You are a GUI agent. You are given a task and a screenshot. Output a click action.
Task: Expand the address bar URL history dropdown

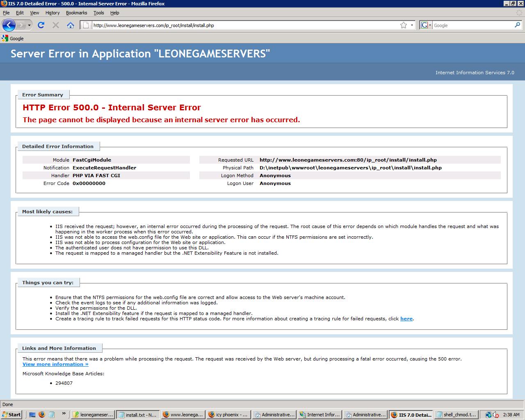412,25
